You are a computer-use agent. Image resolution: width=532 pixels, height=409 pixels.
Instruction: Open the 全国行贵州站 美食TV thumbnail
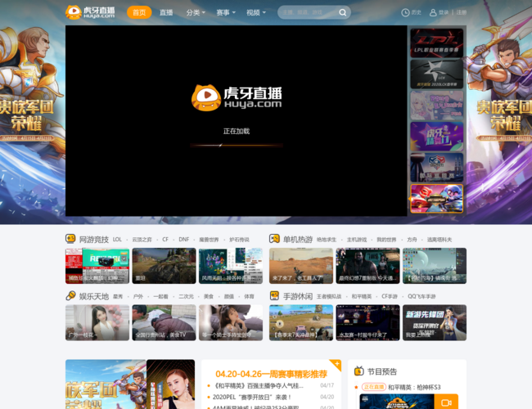click(x=164, y=322)
